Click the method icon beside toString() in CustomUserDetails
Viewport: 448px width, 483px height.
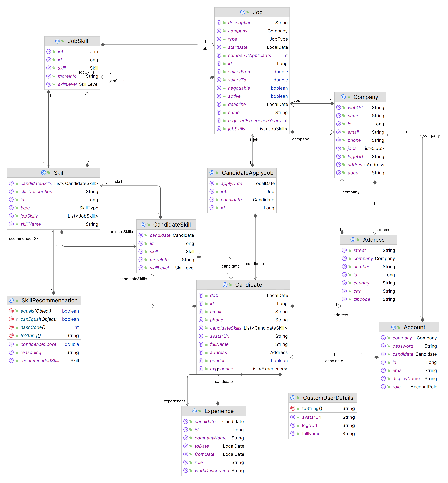293,408
